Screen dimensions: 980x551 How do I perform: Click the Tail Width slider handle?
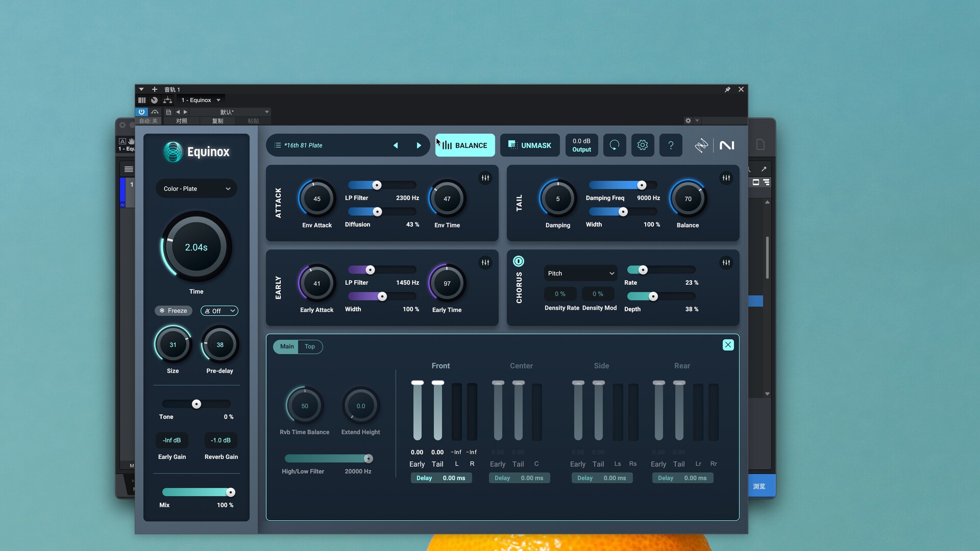623,212
